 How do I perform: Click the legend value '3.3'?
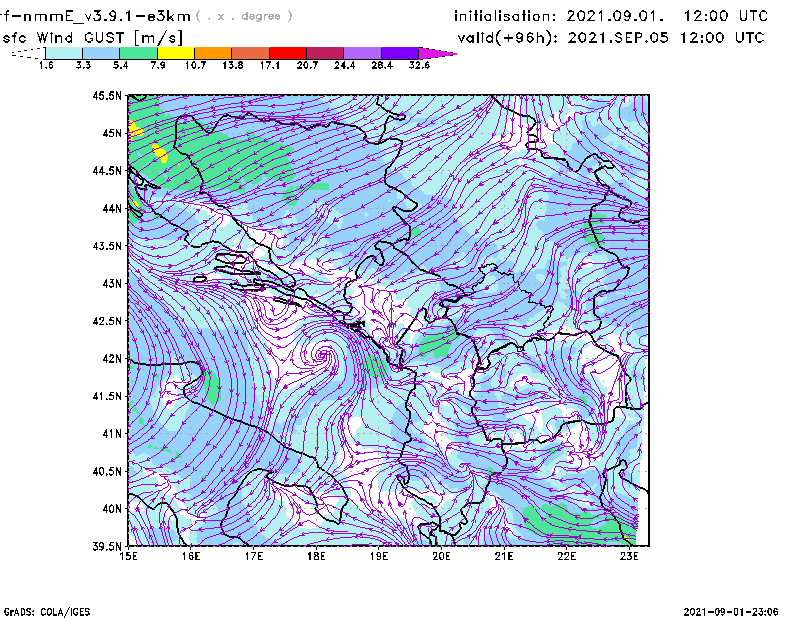83,65
